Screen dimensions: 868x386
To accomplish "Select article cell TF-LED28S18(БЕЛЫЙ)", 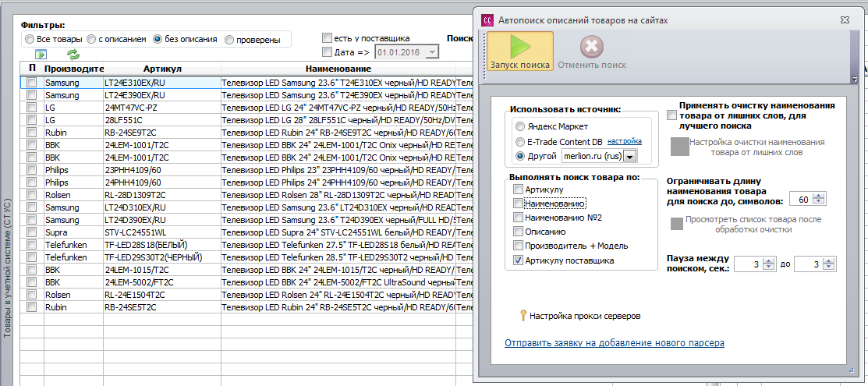I will click(162, 245).
